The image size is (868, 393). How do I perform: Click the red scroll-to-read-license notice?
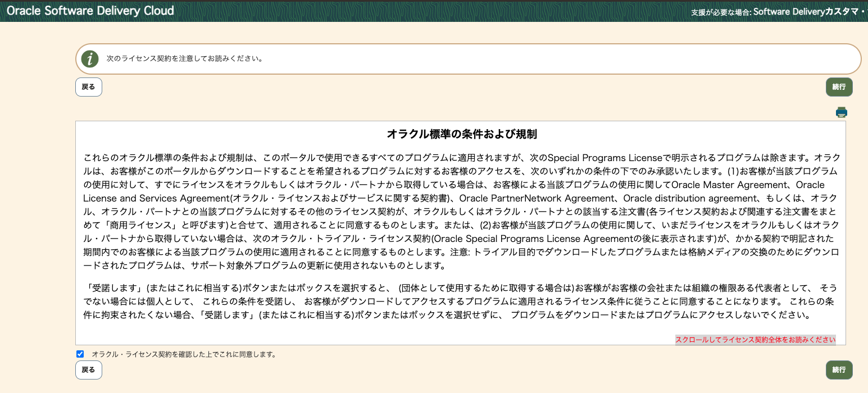click(755, 340)
